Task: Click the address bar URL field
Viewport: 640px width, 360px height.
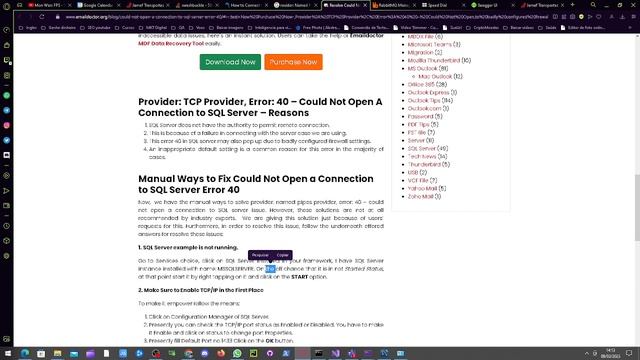Action: tap(306, 17)
